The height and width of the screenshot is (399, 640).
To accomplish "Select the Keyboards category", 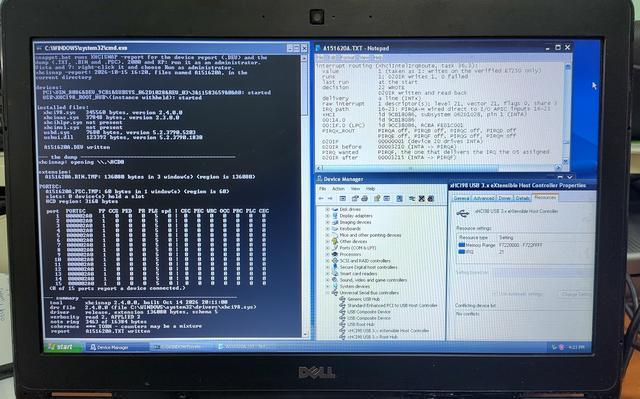I will coord(350,229).
